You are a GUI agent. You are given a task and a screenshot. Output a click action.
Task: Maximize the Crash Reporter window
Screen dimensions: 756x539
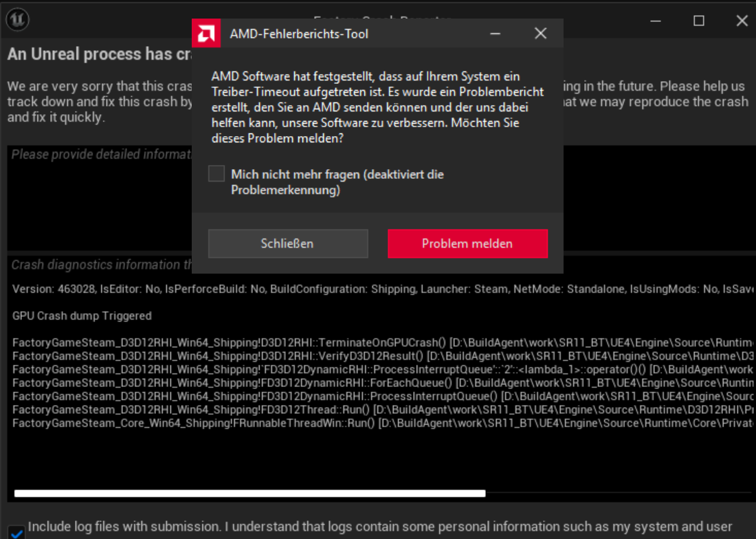[699, 21]
